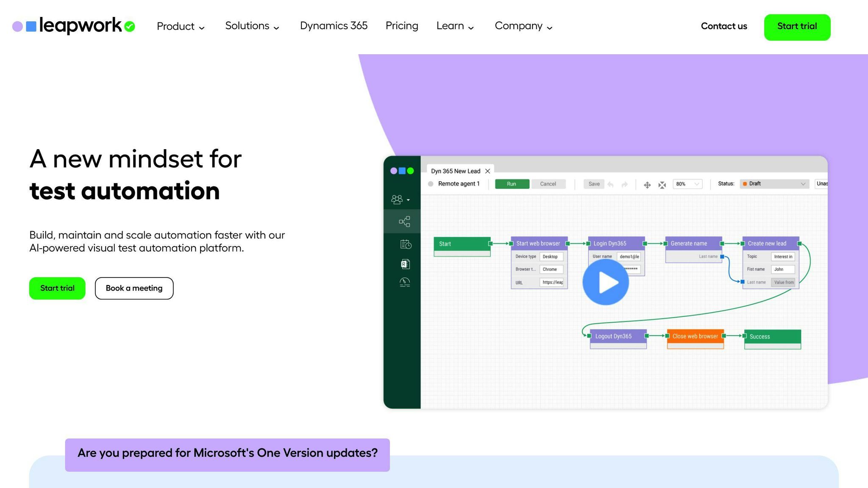868x488 pixels.
Task: Click the Contact us link
Action: 724,26
